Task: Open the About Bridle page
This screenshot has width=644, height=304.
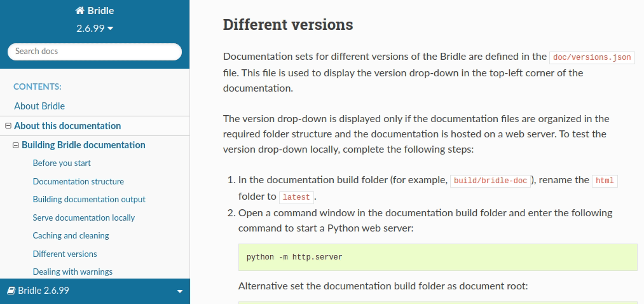Action: click(39, 106)
